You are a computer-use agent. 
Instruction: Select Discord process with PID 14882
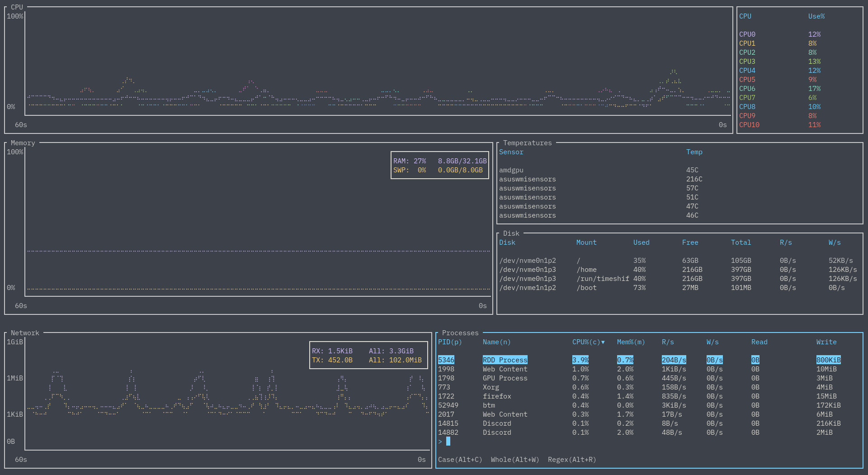coord(649,432)
